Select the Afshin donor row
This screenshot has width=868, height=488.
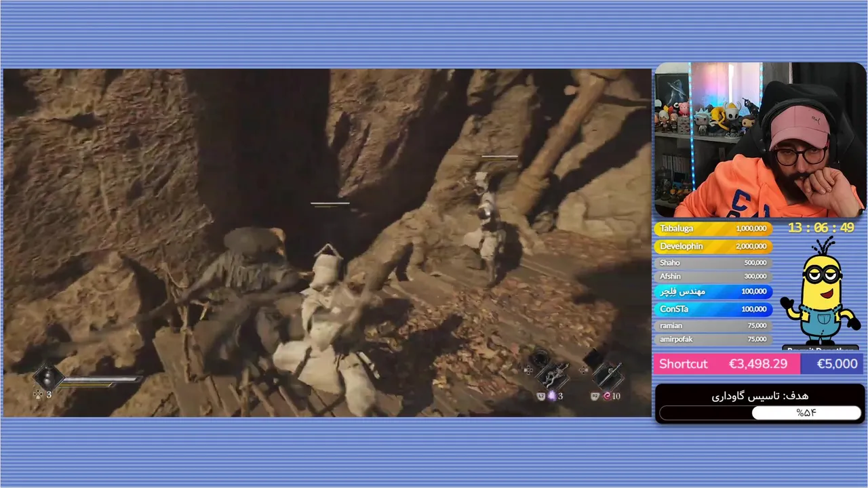pos(713,277)
